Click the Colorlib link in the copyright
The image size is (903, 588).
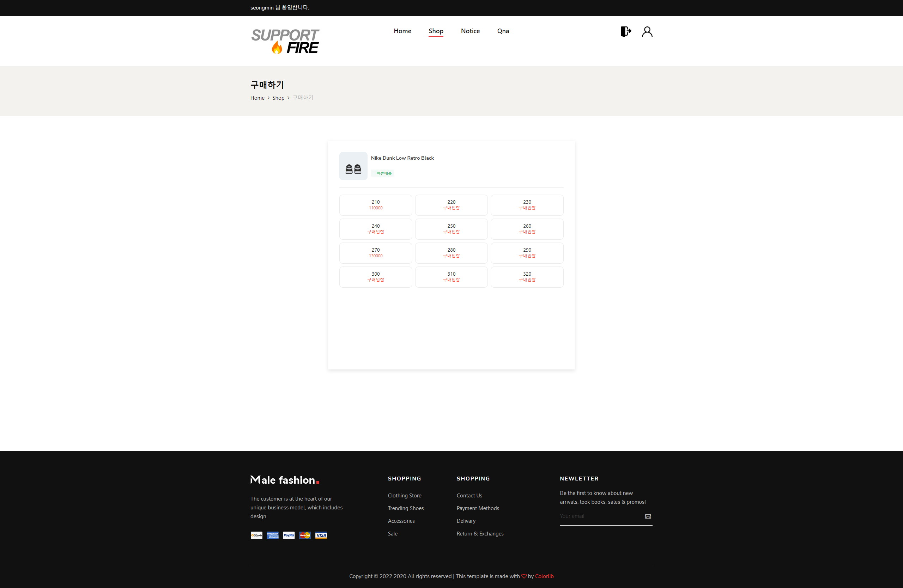tap(544, 576)
